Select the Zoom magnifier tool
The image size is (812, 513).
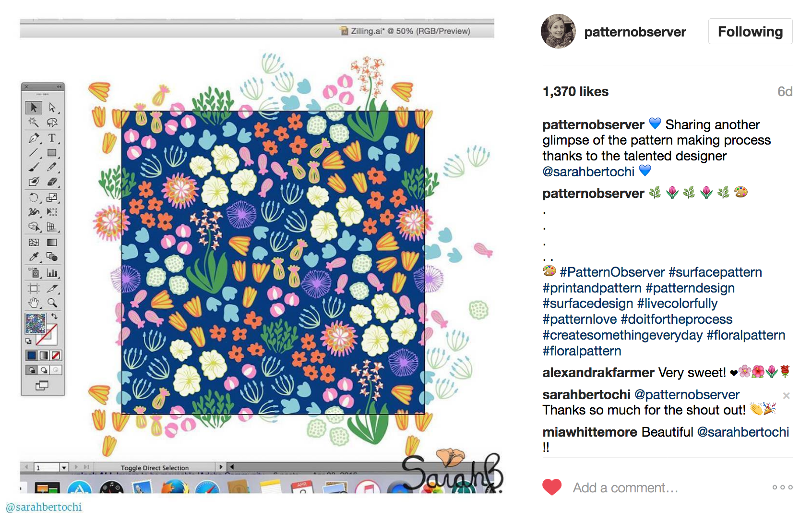[52, 303]
